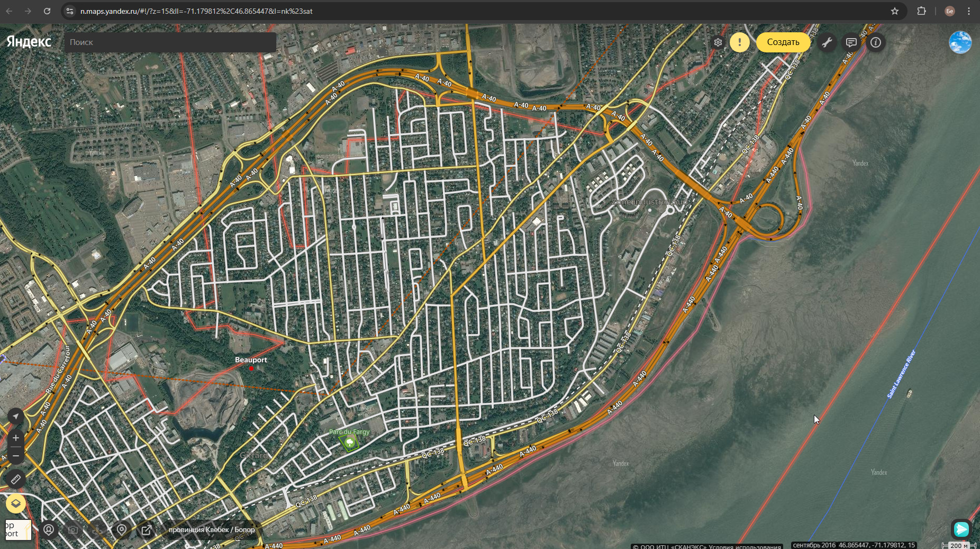Click the user location pin icon
This screenshot has width=980, height=549.
click(x=49, y=529)
